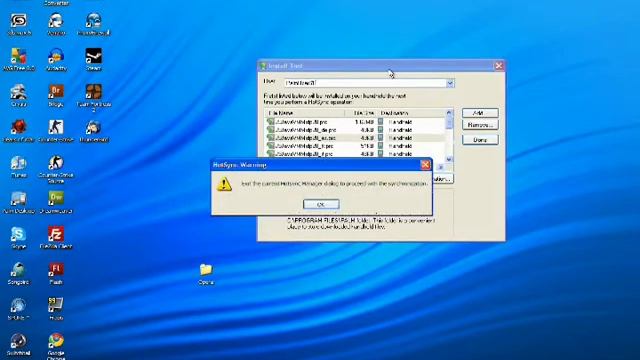Select the Adobe Flash desktop icon
The width and height of the screenshot is (640, 360).
[x=56, y=273]
